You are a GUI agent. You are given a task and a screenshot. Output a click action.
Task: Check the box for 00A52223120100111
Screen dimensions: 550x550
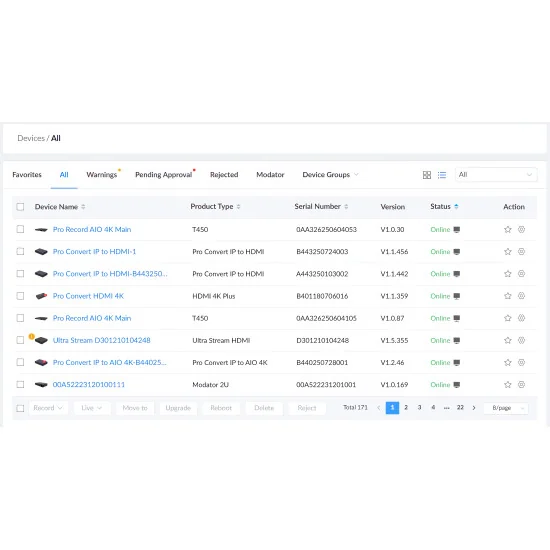coord(20,384)
